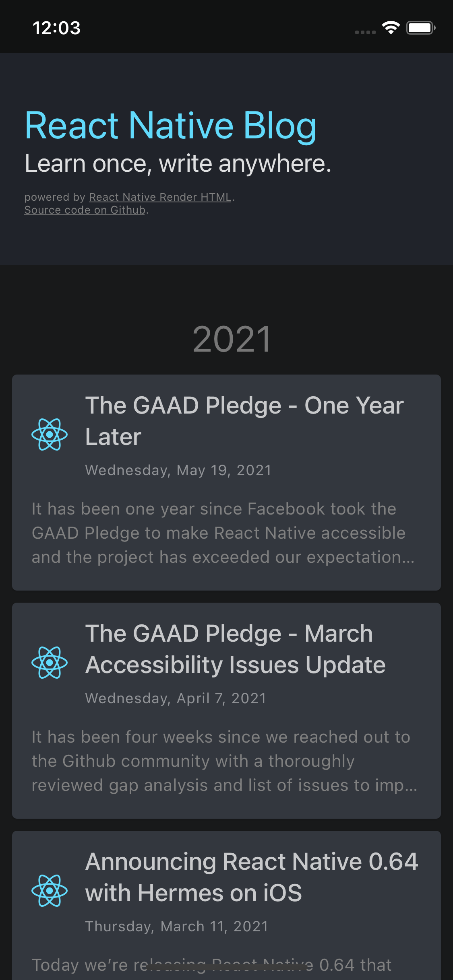453x980 pixels.
Task: Open the Source code on Github link
Action: pyautogui.click(x=85, y=210)
